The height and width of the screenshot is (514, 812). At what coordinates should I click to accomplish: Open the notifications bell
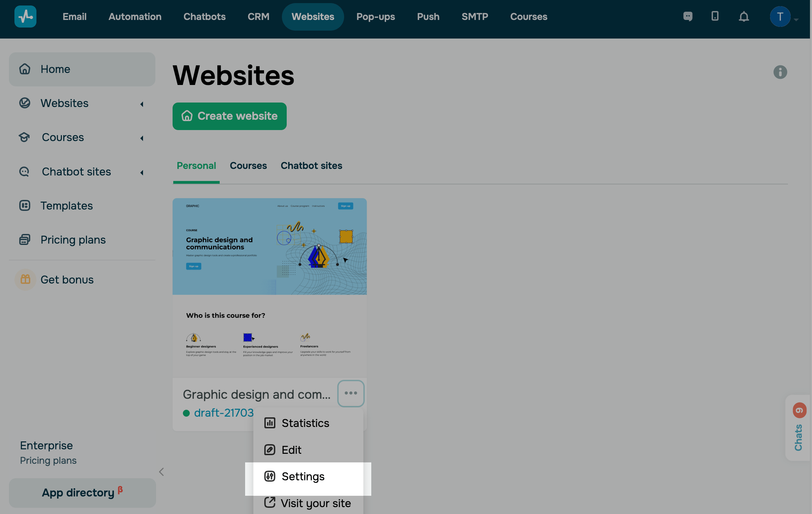tap(744, 17)
